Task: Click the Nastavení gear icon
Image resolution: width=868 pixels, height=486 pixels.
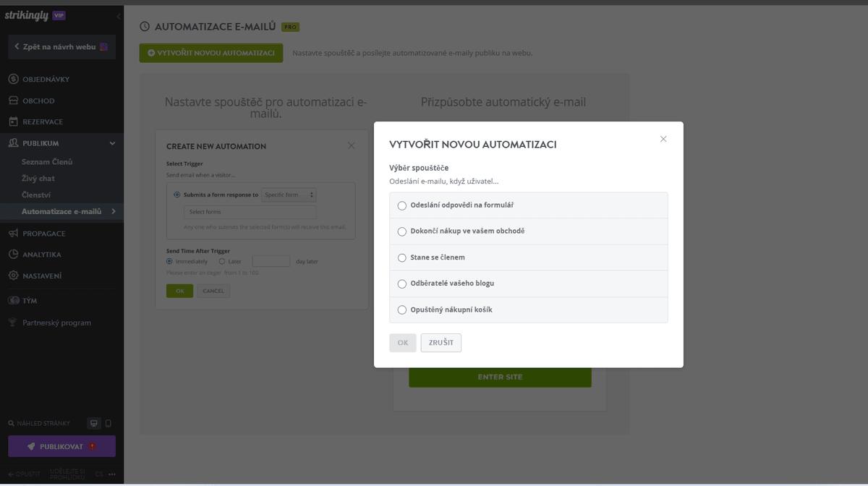Action: pos(14,276)
